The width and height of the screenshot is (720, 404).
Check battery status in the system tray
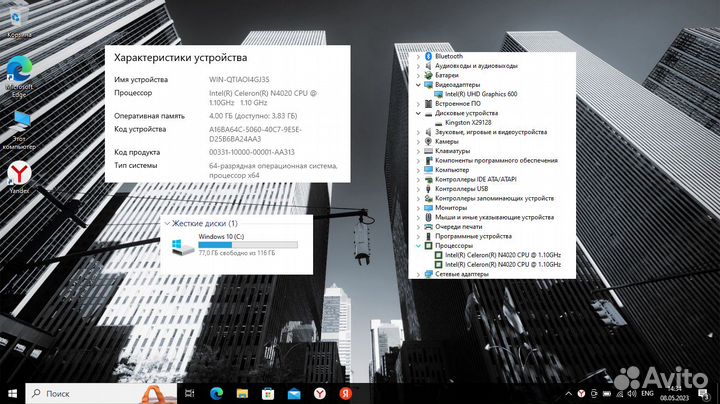[x=607, y=393]
